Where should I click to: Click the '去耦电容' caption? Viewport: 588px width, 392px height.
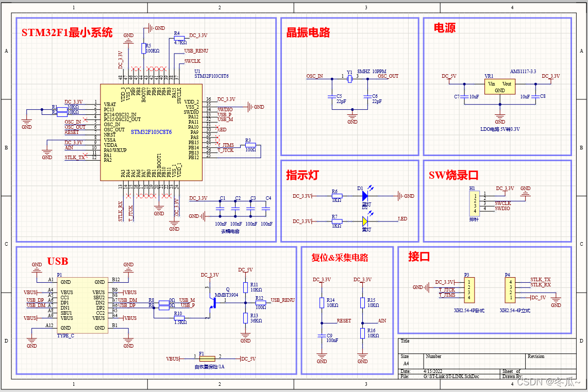(230, 232)
